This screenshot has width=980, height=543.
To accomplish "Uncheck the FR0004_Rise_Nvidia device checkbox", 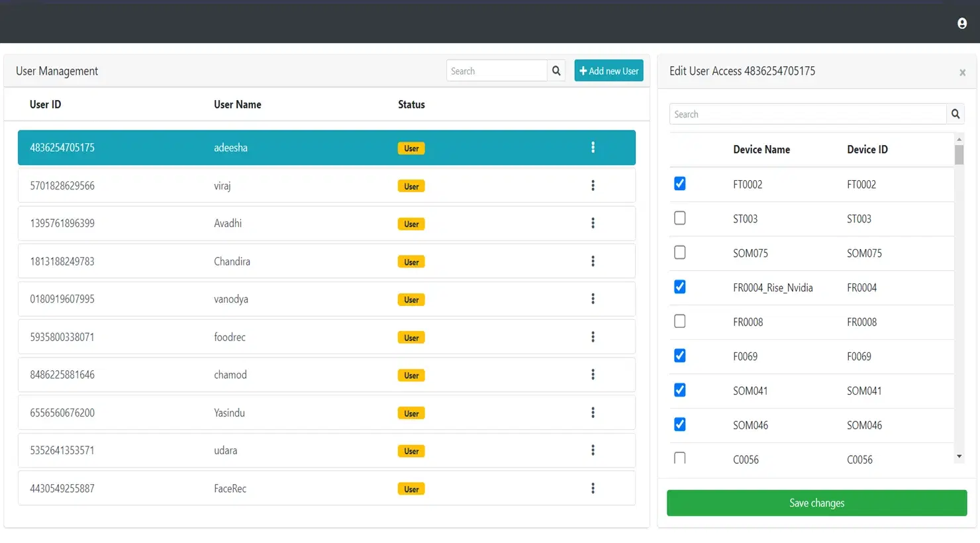I will pyautogui.click(x=679, y=287).
